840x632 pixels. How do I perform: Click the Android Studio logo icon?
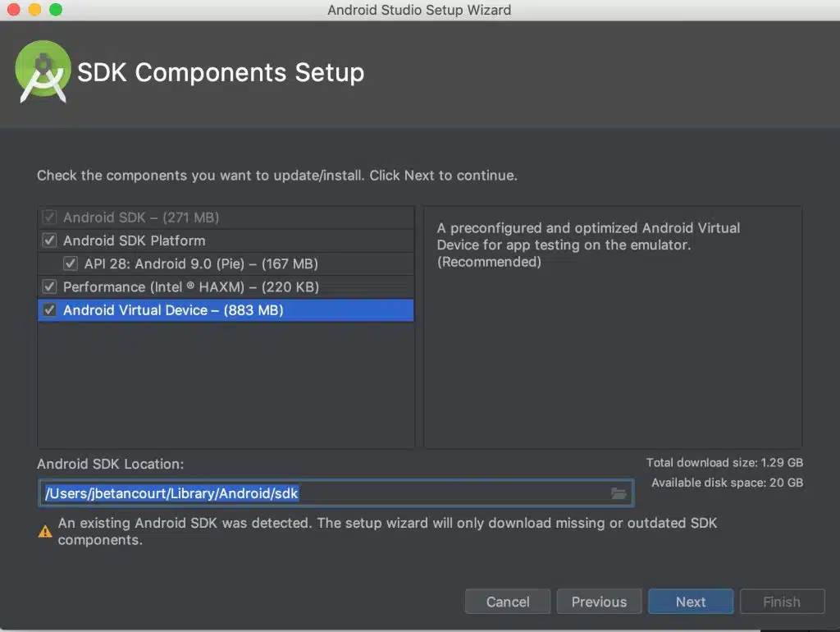pos(43,71)
